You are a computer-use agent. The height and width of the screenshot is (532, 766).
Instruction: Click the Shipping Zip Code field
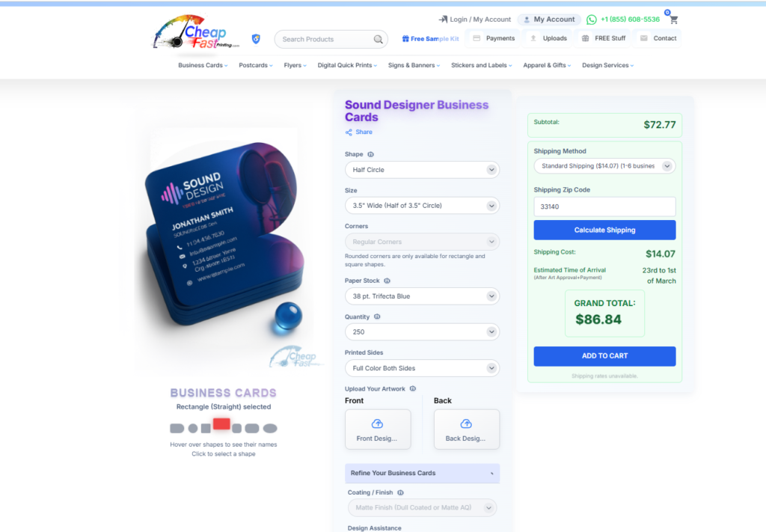pos(604,207)
